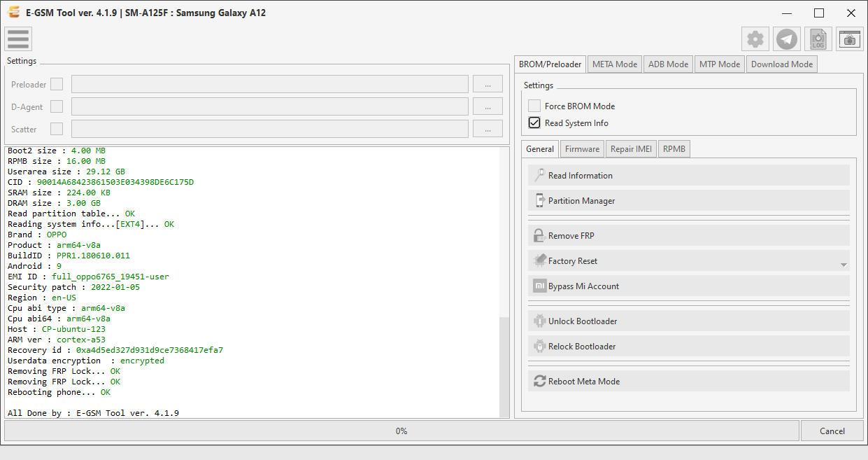Click the 0% progress bar
Image resolution: width=868 pixels, height=460 pixels.
coord(401,431)
